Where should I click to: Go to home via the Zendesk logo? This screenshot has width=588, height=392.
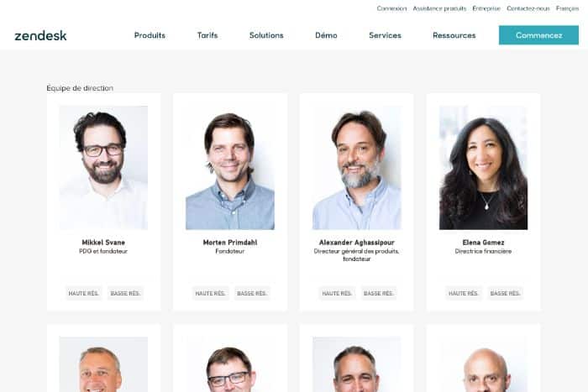coord(40,35)
